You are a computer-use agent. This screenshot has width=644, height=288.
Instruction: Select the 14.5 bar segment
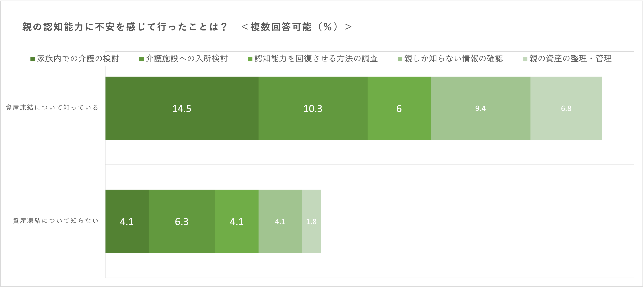coord(182,108)
